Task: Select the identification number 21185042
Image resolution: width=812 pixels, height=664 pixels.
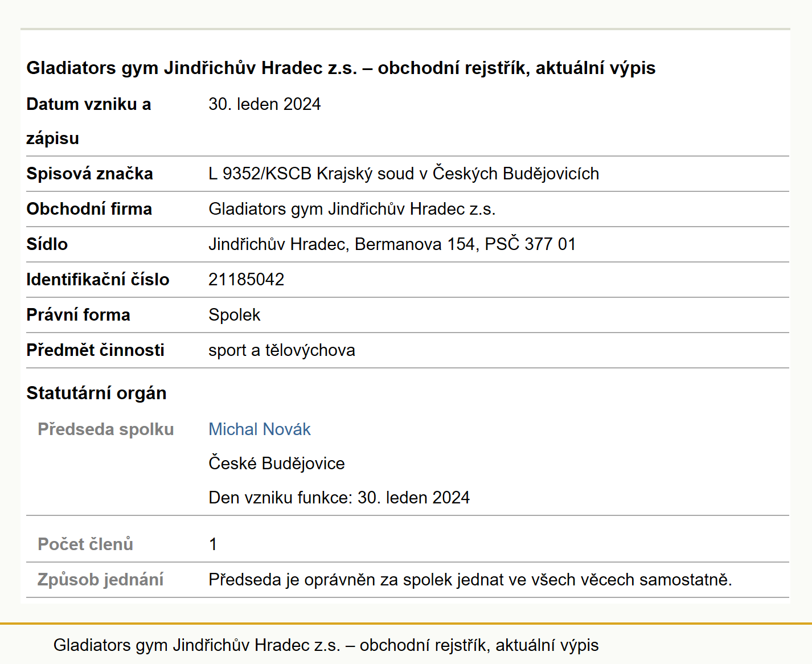Action: (246, 280)
